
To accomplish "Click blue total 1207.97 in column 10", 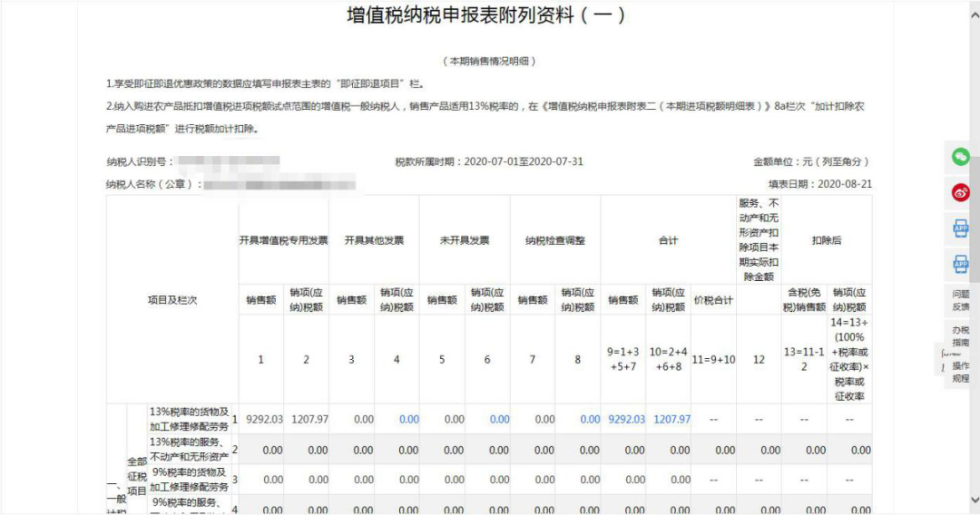I will click(x=671, y=420).
